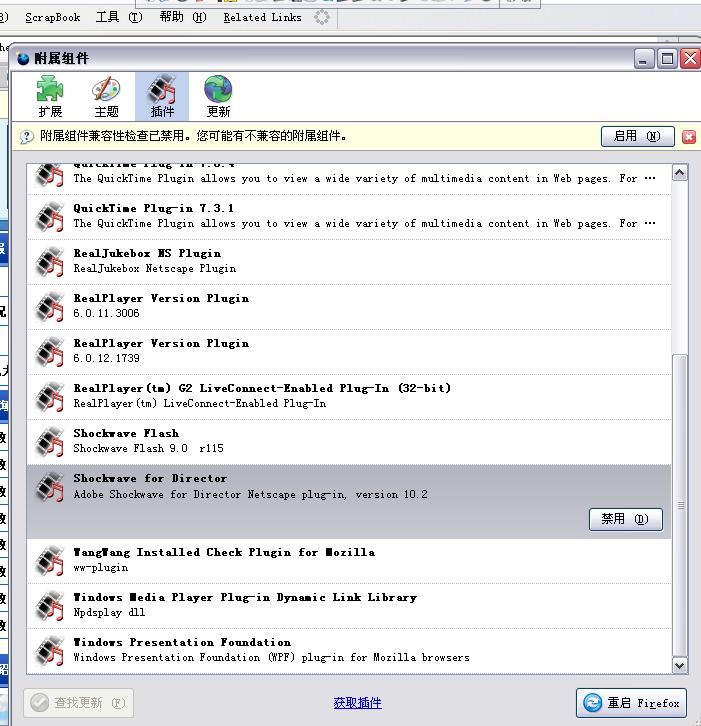The height and width of the screenshot is (726, 701).
Task: Click the 获取插件 get plugins link
Action: click(357, 703)
